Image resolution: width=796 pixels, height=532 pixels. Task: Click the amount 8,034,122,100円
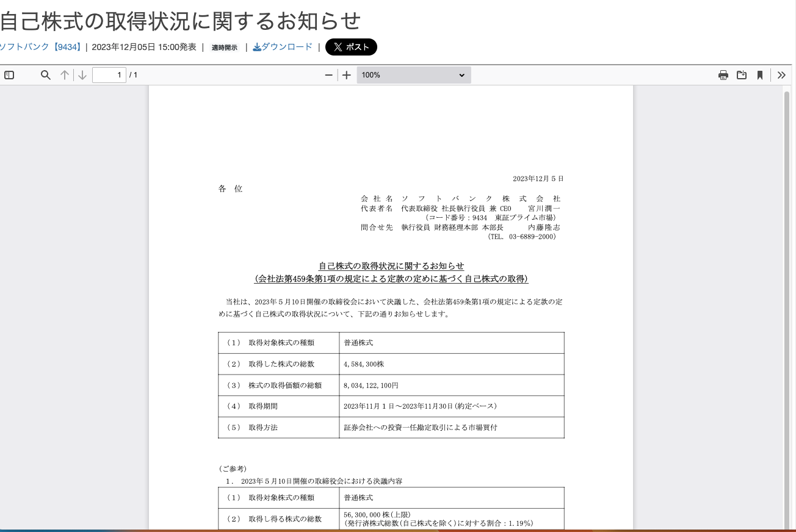tap(371, 386)
